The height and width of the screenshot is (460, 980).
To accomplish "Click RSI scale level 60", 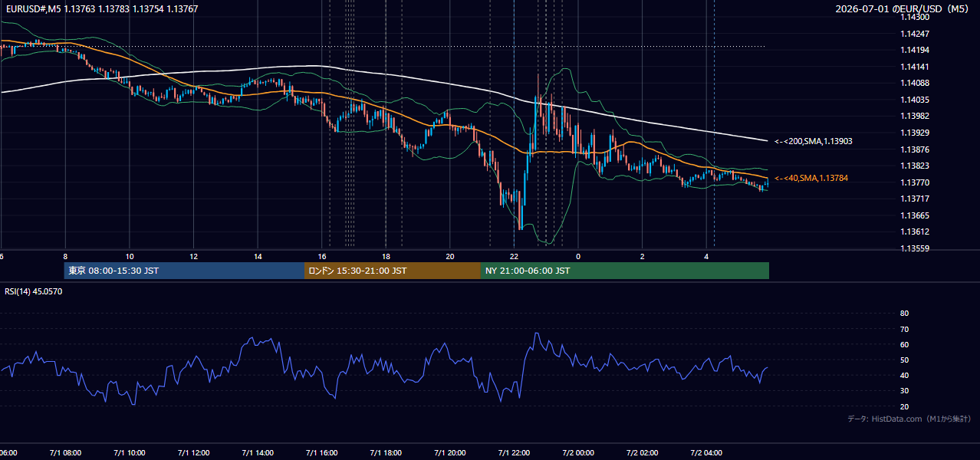I will click(x=904, y=344).
